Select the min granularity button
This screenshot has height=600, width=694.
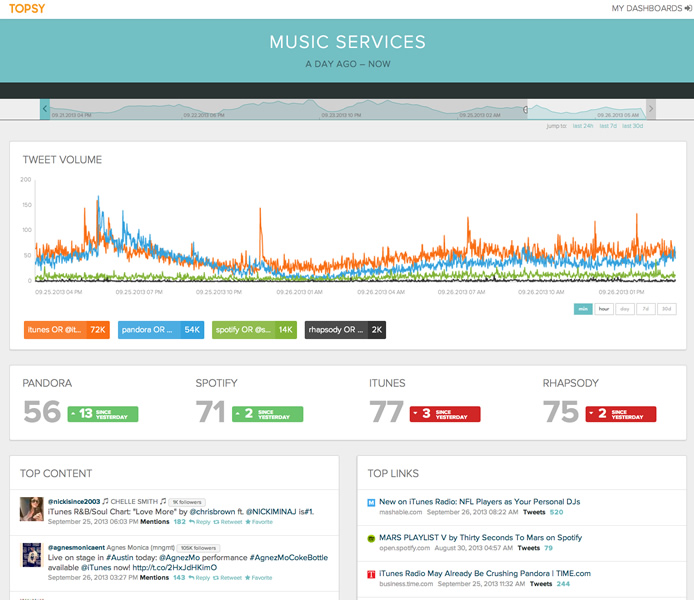coord(583,309)
